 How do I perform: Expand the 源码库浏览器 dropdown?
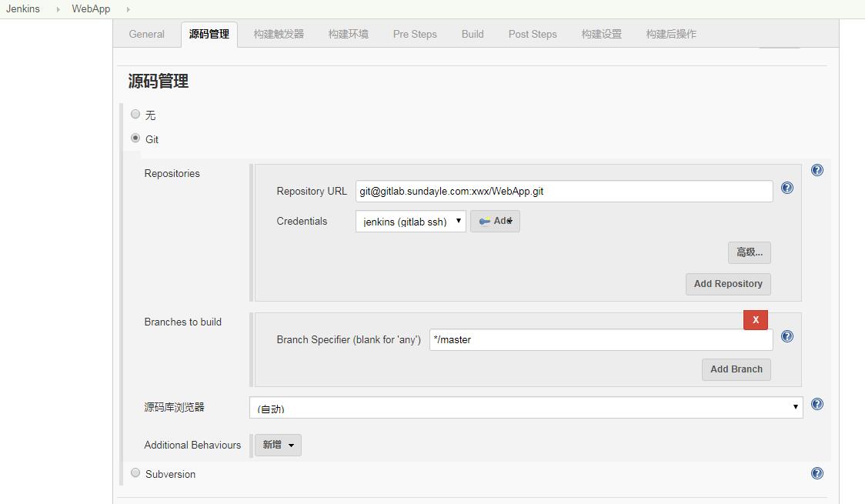click(x=526, y=408)
